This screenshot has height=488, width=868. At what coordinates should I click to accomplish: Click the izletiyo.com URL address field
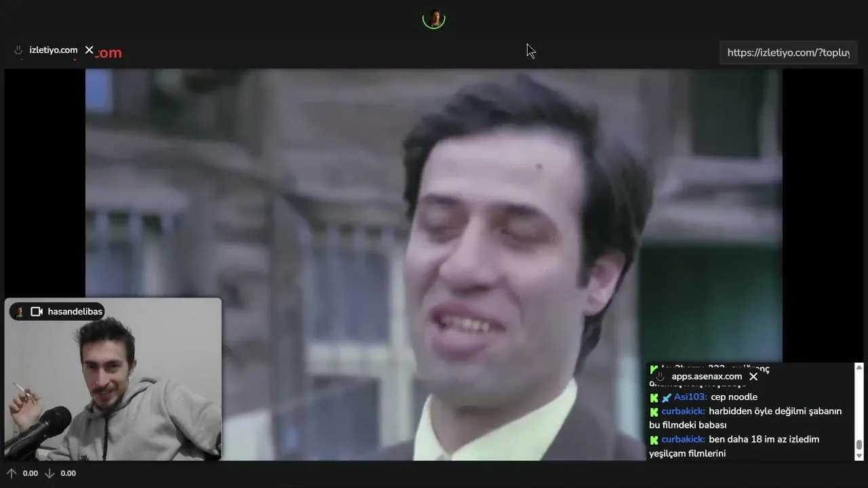click(x=788, y=52)
